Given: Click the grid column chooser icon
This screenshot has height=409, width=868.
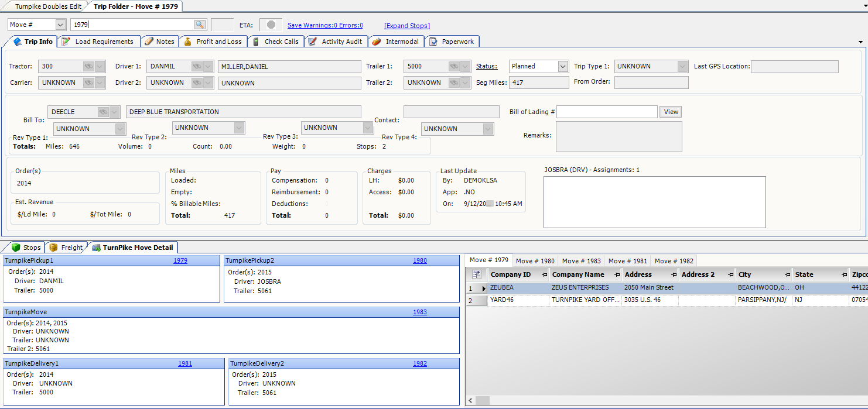Looking at the screenshot, I should 477,274.
